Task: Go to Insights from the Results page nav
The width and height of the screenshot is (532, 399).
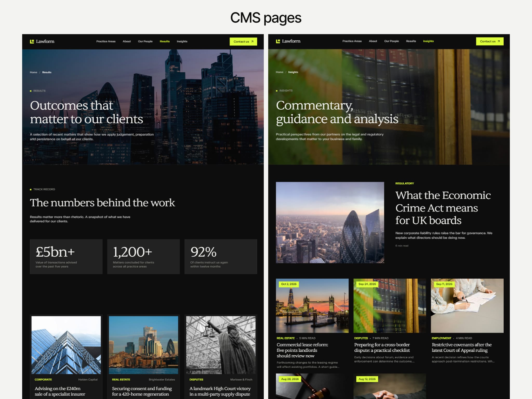Action: click(x=182, y=41)
